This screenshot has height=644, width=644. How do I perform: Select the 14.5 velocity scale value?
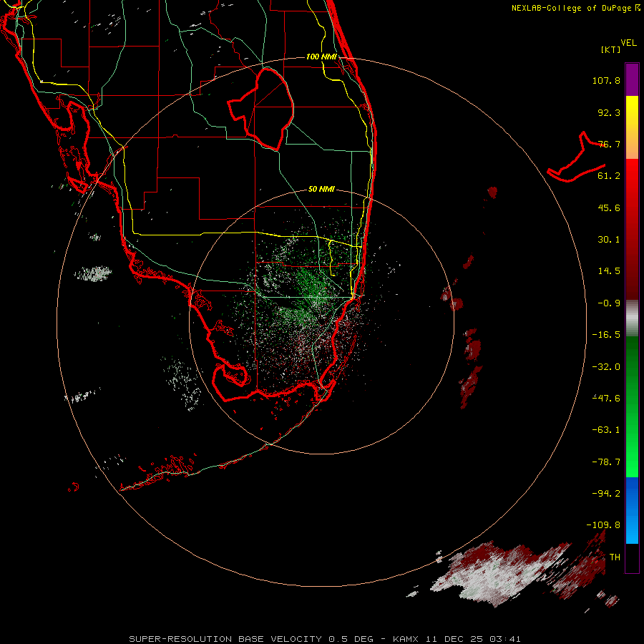[609, 271]
